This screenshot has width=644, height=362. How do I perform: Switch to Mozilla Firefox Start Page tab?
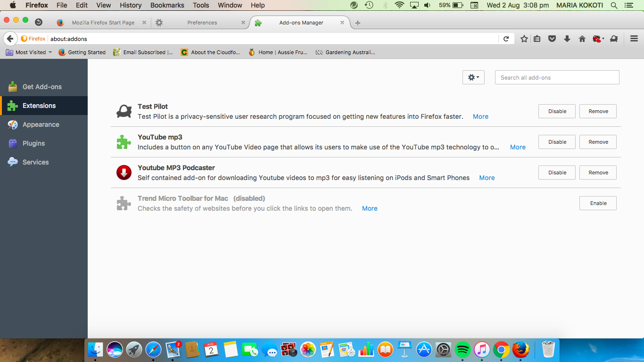tap(103, 23)
